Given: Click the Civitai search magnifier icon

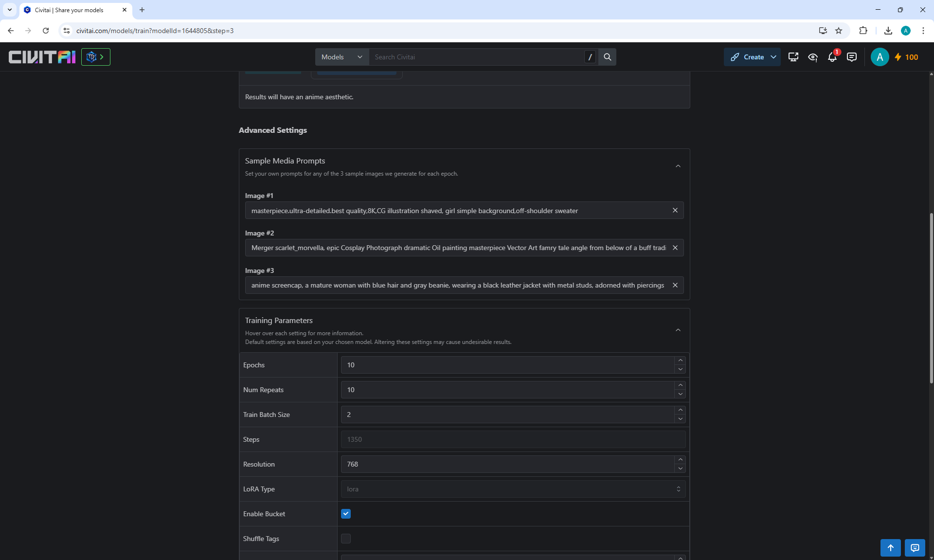Looking at the screenshot, I should pos(607,57).
